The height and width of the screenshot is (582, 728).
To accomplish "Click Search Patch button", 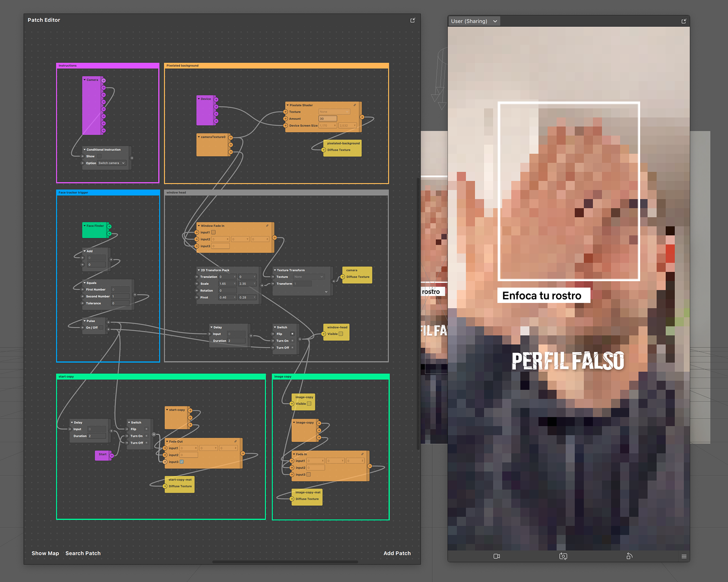I will click(x=83, y=553).
